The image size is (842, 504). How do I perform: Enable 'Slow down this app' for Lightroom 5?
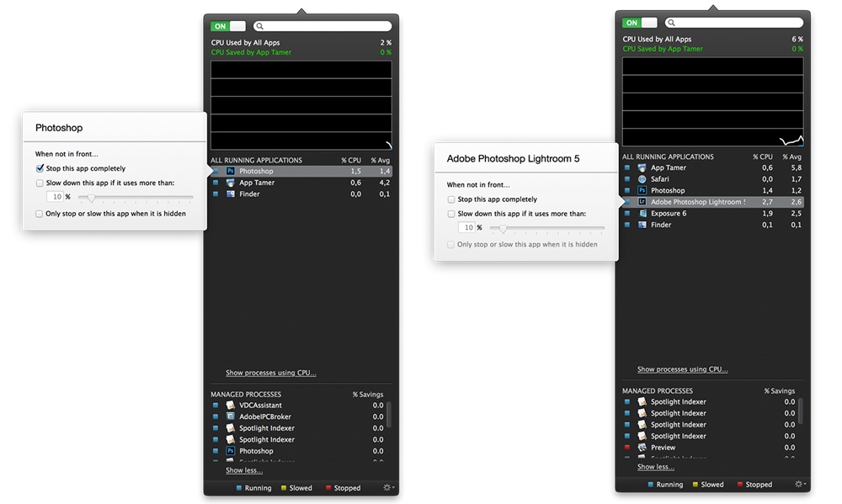click(451, 214)
